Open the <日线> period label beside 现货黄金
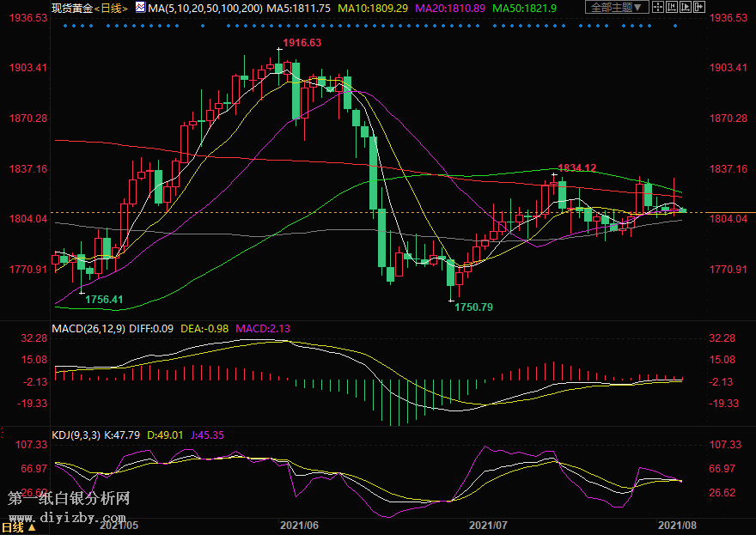The height and width of the screenshot is (535, 756). coord(110,8)
